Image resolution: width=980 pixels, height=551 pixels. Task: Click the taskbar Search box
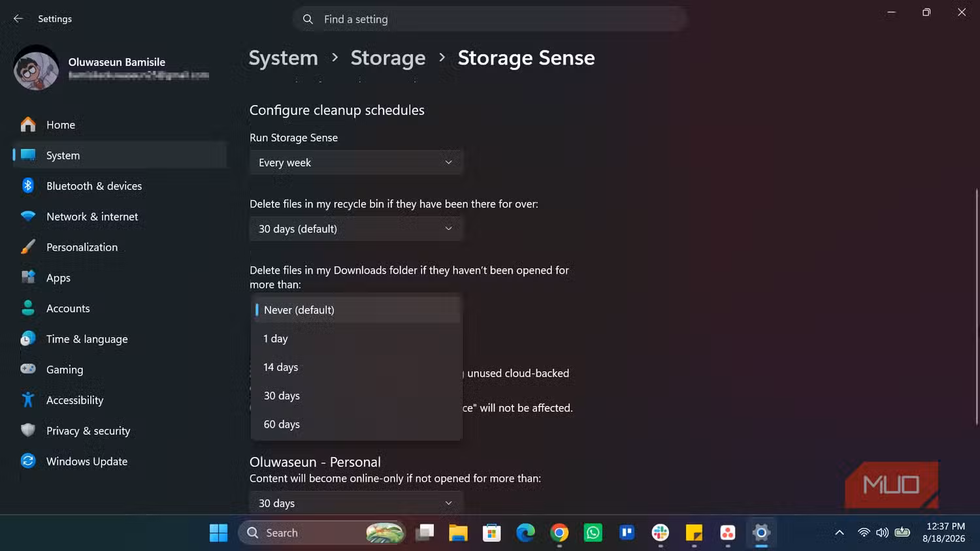pos(322,533)
